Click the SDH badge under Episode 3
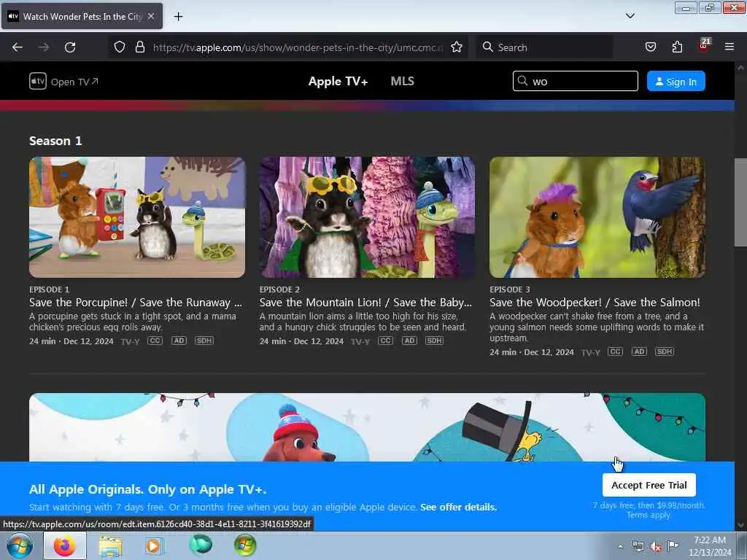747x560 pixels. point(665,351)
